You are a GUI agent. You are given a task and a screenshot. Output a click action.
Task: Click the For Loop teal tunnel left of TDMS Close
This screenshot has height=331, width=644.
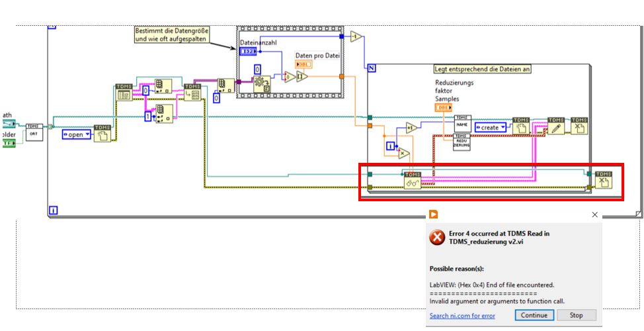[x=589, y=174]
